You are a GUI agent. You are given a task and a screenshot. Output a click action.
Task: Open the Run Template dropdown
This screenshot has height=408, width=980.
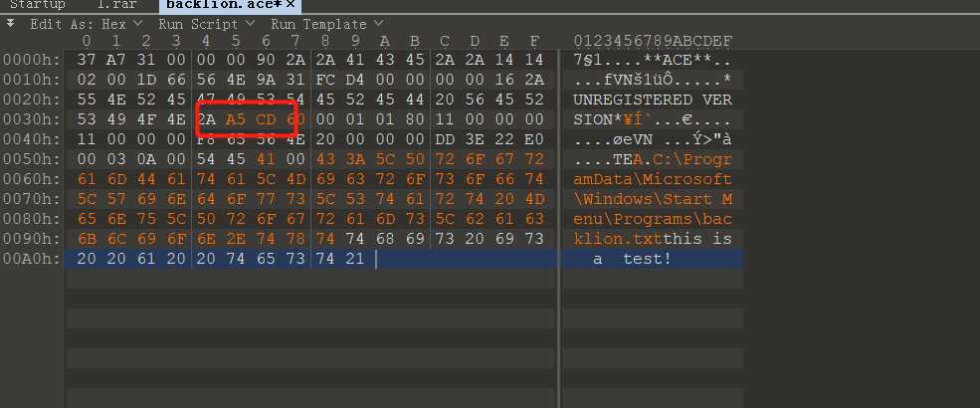coord(327,24)
